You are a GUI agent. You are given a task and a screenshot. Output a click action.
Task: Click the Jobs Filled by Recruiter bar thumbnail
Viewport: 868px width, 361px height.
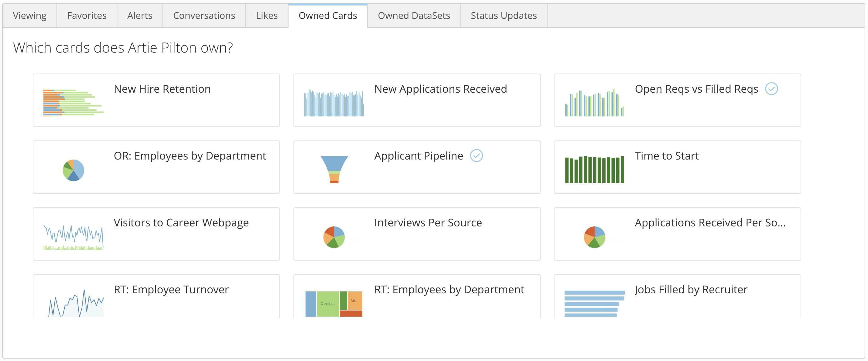coord(594,304)
